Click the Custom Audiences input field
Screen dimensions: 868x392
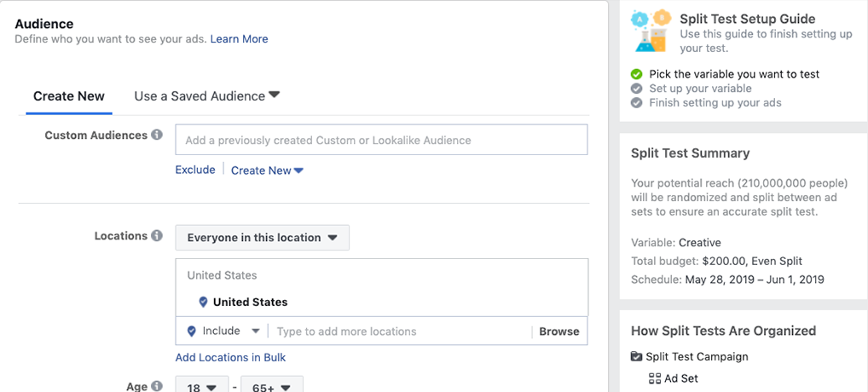[x=381, y=141]
